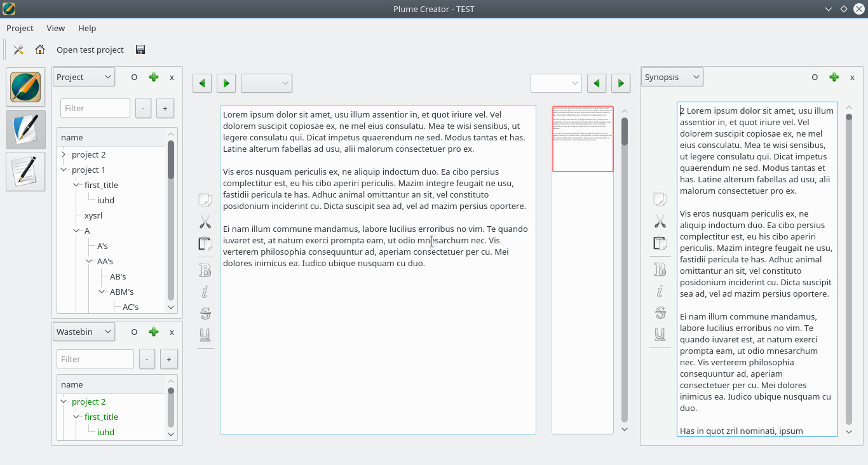This screenshot has height=465, width=868.
Task: Toggle strikethrough in the Synopsis editor
Action: coord(660,313)
